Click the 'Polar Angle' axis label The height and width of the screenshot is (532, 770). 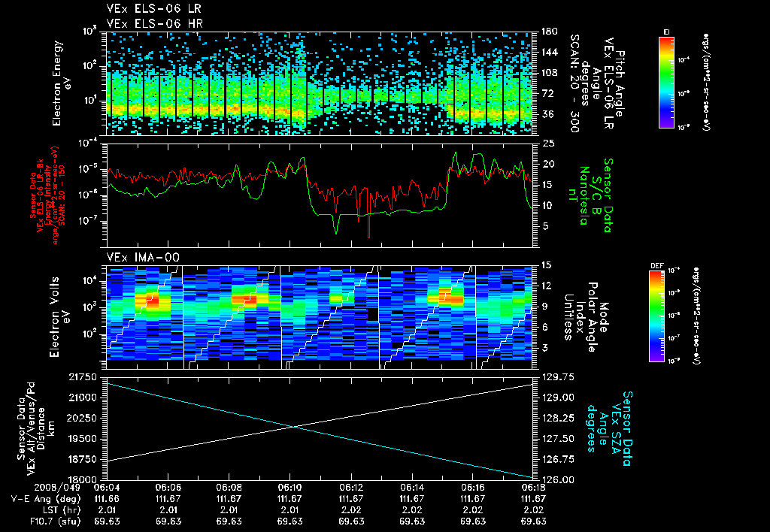(x=591, y=317)
